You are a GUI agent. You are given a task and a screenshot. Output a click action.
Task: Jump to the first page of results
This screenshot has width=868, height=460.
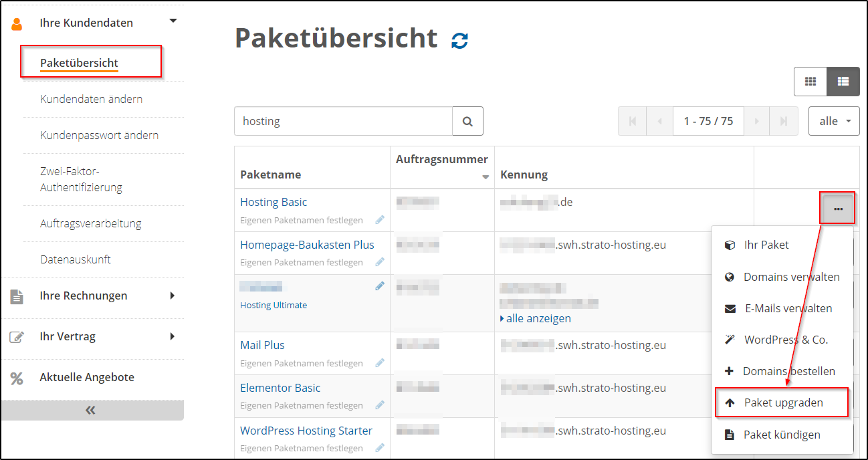pyautogui.click(x=632, y=121)
